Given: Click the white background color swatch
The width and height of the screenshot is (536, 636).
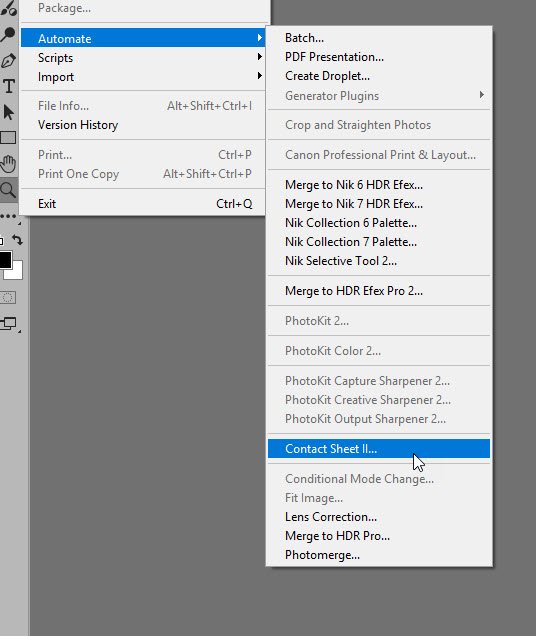Looking at the screenshot, I should click(x=16, y=272).
